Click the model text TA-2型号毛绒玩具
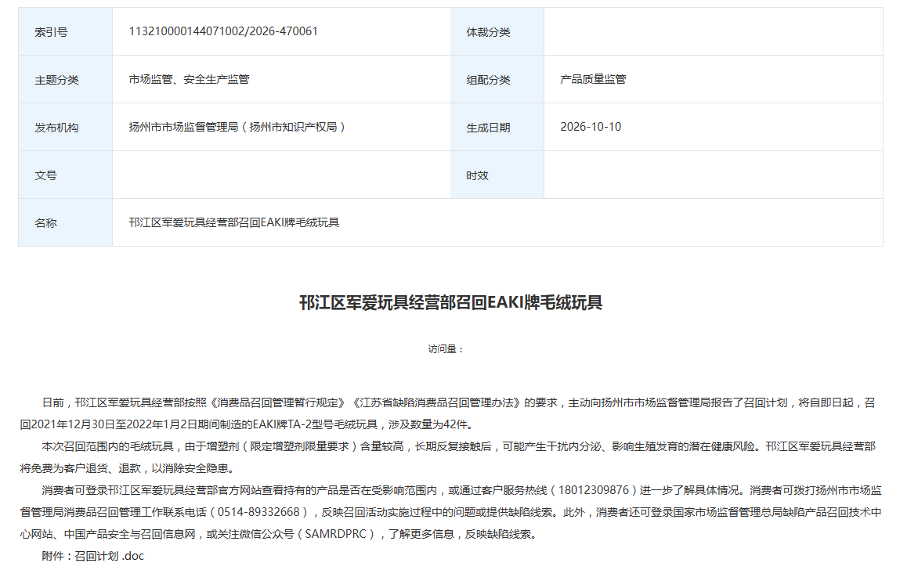 (x=332, y=425)
